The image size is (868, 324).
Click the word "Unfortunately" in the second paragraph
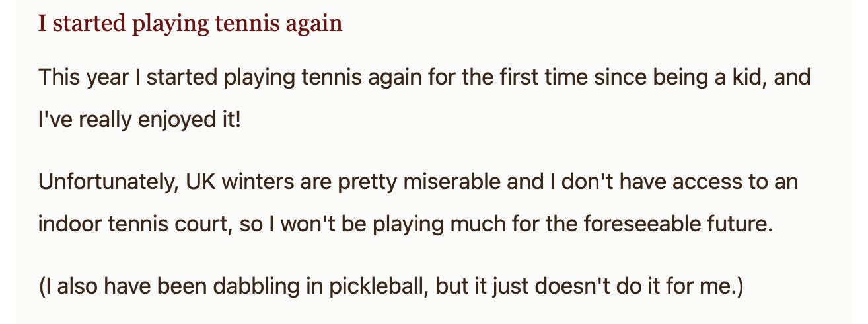tap(108, 181)
